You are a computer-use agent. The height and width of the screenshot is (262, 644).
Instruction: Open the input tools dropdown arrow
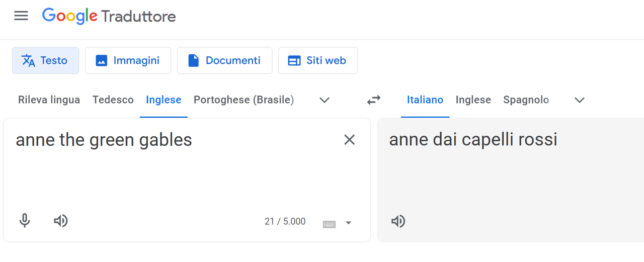[x=348, y=223]
